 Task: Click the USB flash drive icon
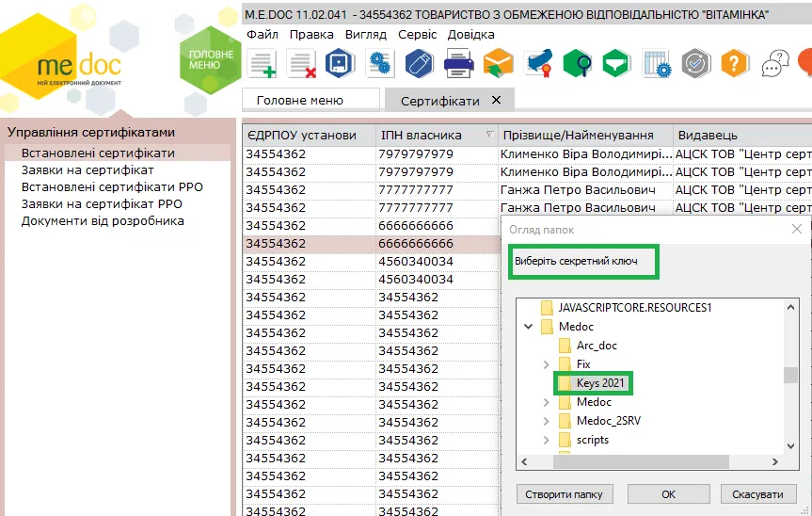tap(419, 64)
